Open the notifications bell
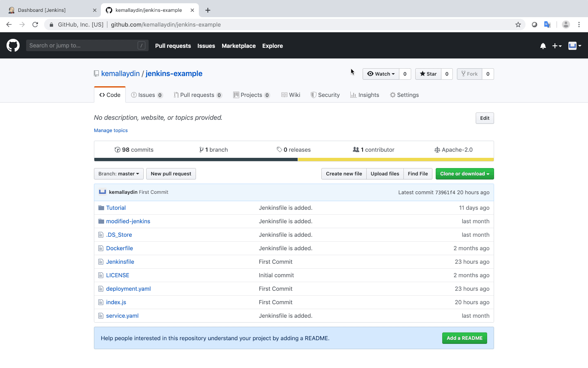 pos(543,46)
